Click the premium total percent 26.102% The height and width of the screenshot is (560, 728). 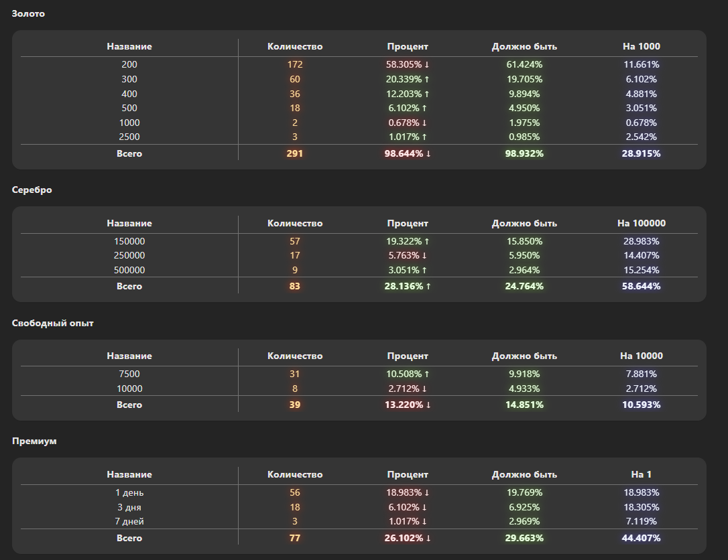point(407,538)
